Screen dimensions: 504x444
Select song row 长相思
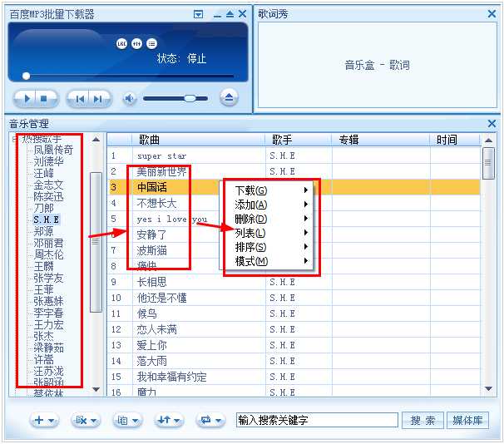coord(294,282)
